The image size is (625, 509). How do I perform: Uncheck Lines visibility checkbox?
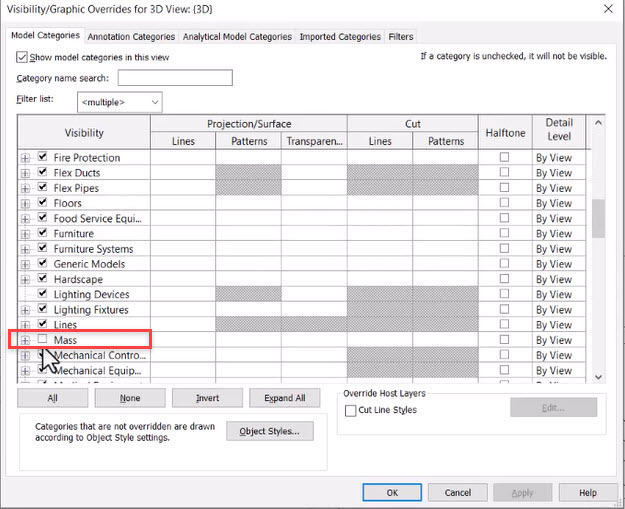42,323
